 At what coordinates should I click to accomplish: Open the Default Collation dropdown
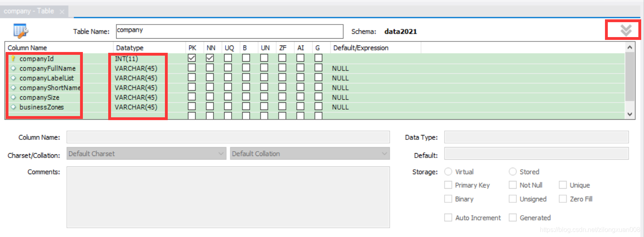click(x=310, y=154)
